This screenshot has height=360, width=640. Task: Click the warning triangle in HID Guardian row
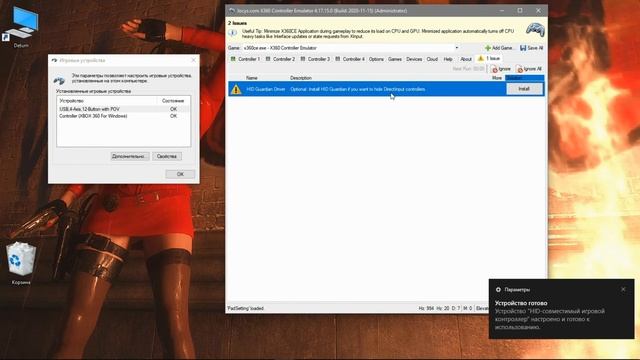point(236,89)
